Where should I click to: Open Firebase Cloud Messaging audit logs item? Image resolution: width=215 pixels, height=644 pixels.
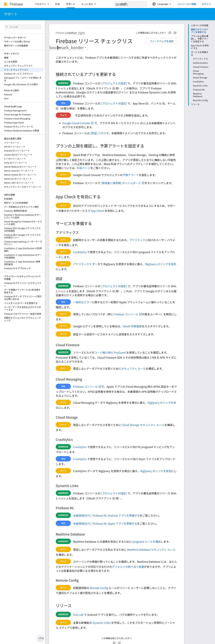[x=17, y=119]
